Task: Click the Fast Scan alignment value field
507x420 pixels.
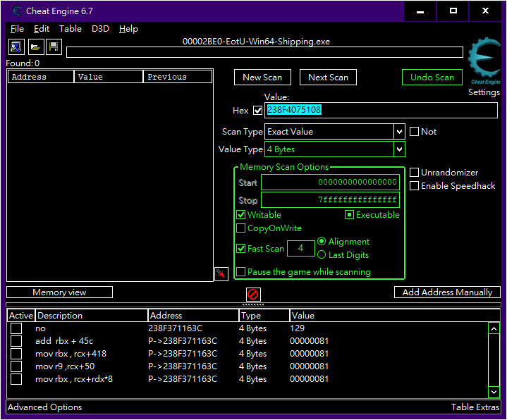Action: [x=300, y=248]
